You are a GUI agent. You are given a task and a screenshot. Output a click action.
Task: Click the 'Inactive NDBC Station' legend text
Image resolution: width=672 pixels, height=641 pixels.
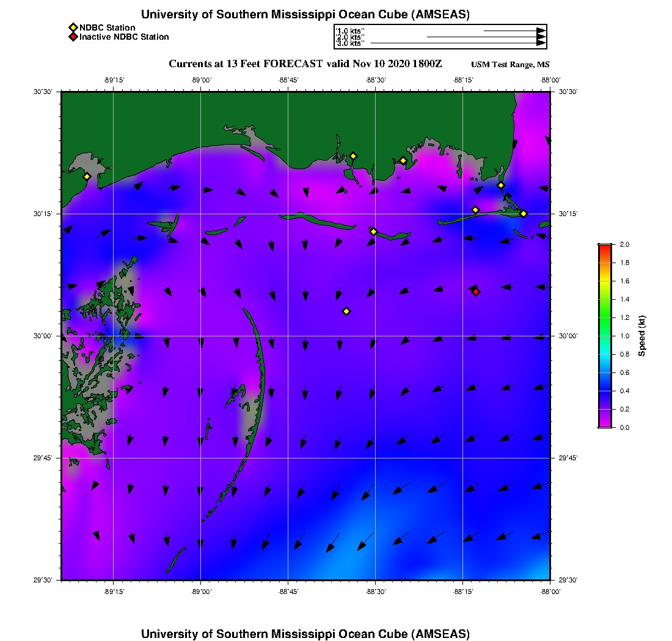[124, 37]
